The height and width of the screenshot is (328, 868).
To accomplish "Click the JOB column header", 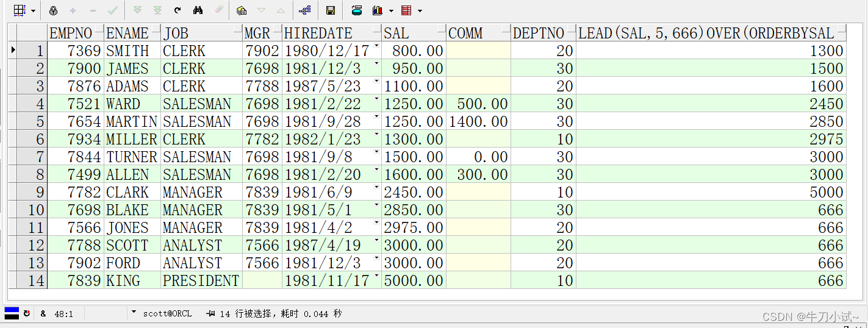I will tap(202, 33).
